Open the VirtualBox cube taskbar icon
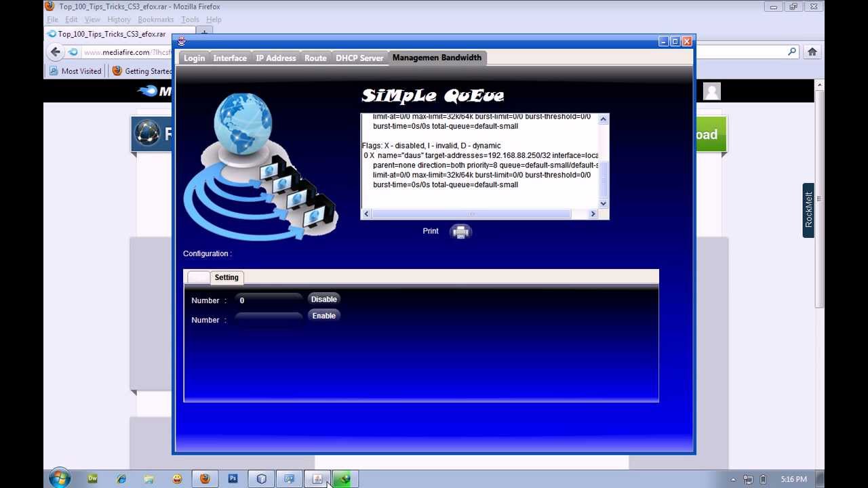868x488 pixels. pos(261,479)
